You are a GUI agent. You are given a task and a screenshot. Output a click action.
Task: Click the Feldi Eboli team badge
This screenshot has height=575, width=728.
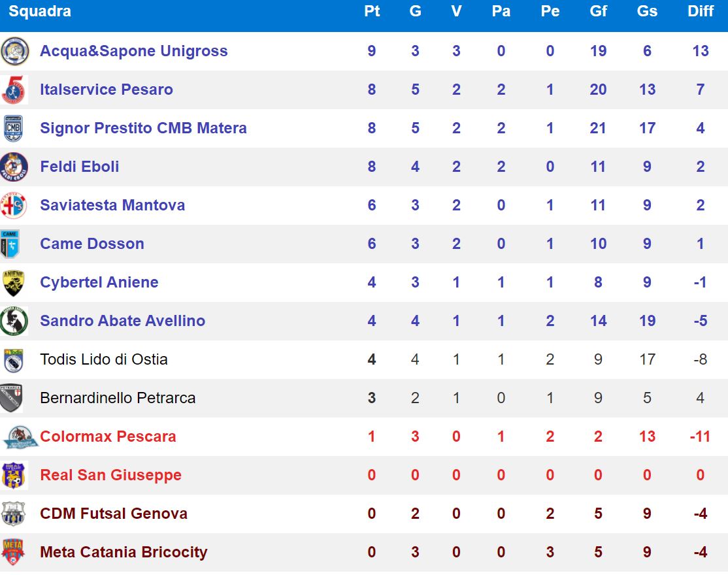tap(14, 167)
